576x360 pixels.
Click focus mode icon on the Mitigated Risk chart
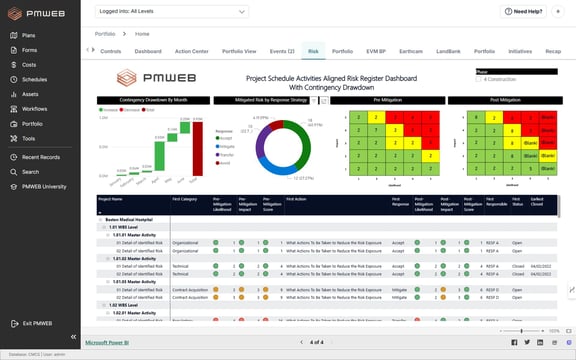pos(324,100)
